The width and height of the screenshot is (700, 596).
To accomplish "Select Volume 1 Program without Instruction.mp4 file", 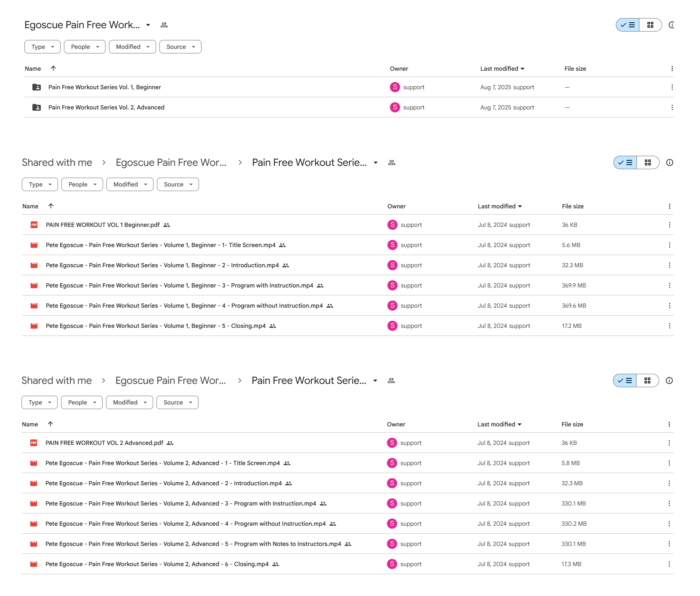I will [x=184, y=306].
